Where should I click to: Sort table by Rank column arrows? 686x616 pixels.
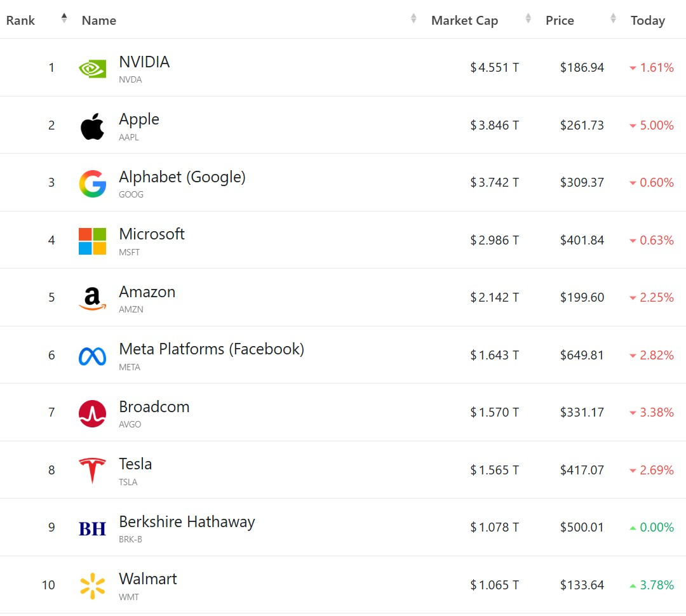(x=64, y=18)
